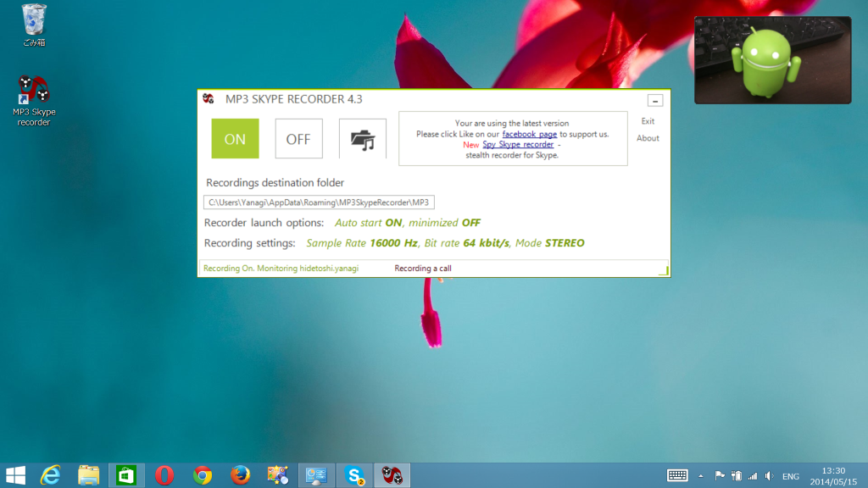
Task: Show hidden tray icons arrow
Action: coord(701,476)
